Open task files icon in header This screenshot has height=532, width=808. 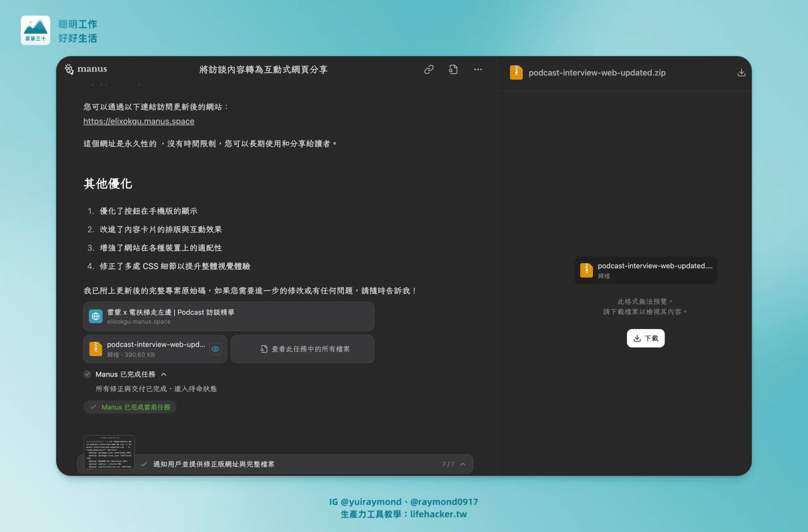click(453, 70)
